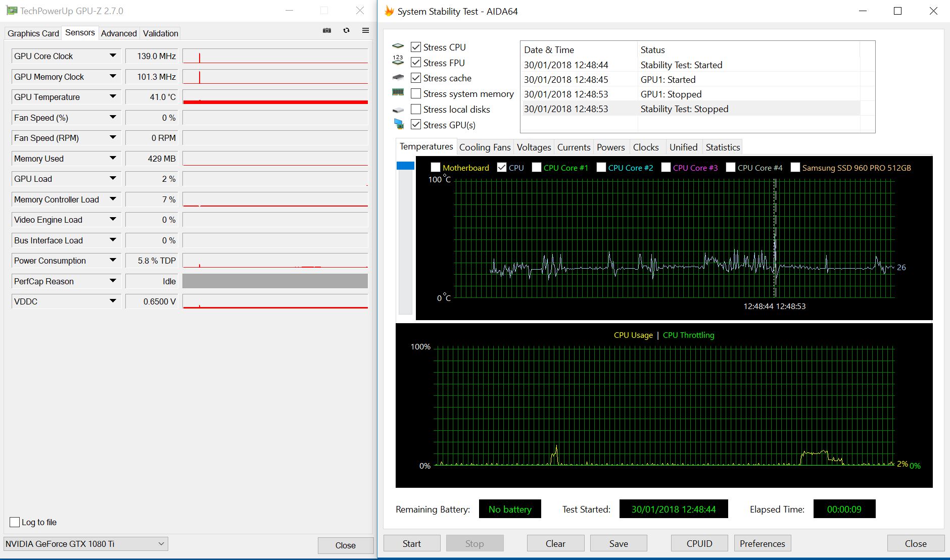The width and height of the screenshot is (950, 560).
Task: Open the Cooling Fans tab
Action: [485, 147]
